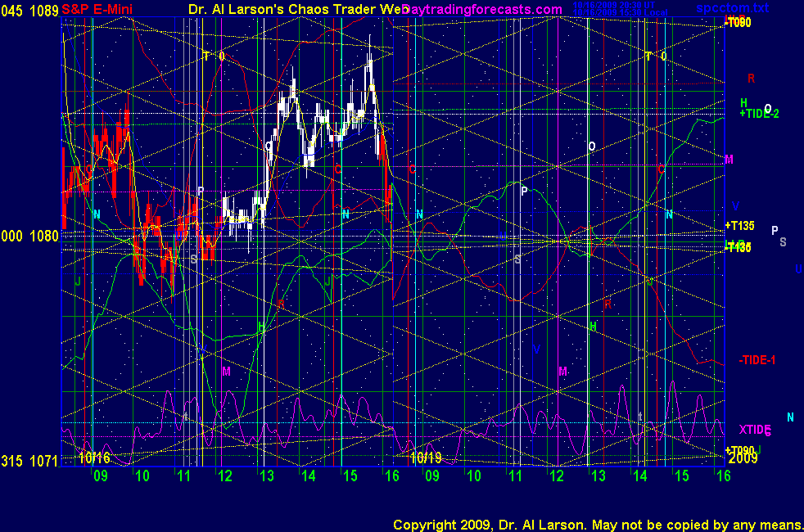Click the '10/19' date label on the time axis

click(426, 458)
